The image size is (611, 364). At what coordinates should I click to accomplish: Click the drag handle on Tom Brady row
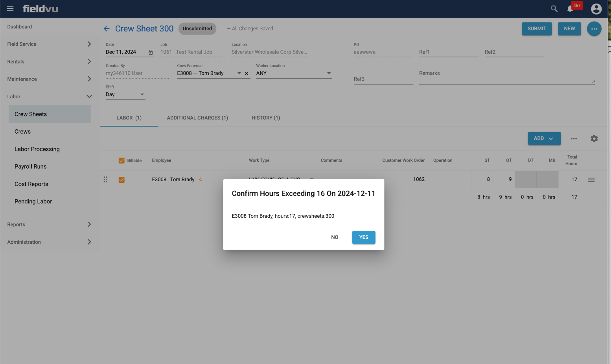tap(105, 180)
